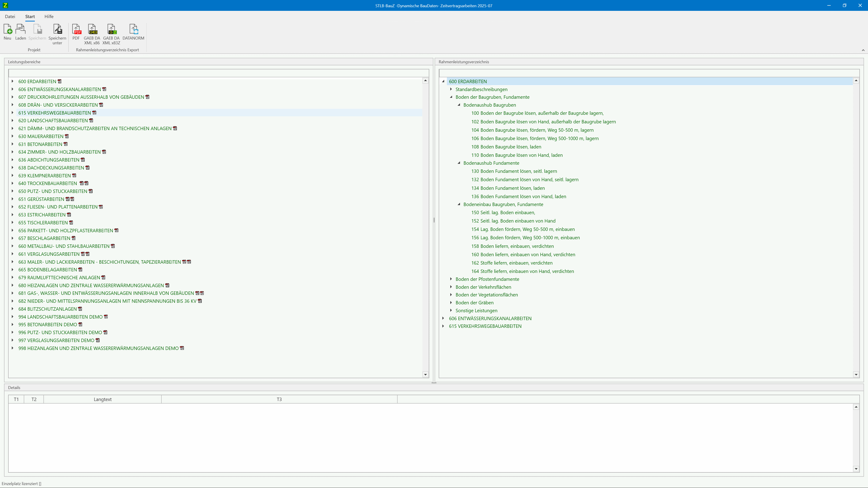This screenshot has height=488, width=868.
Task: Open the Datei menu
Action: 10,16
